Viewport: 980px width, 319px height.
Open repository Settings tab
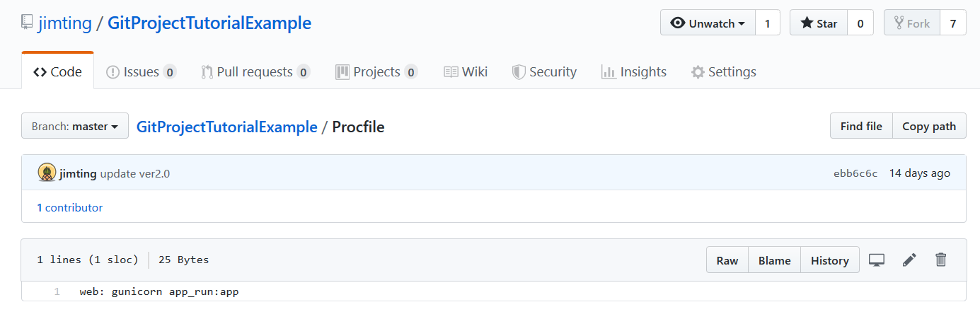point(723,71)
